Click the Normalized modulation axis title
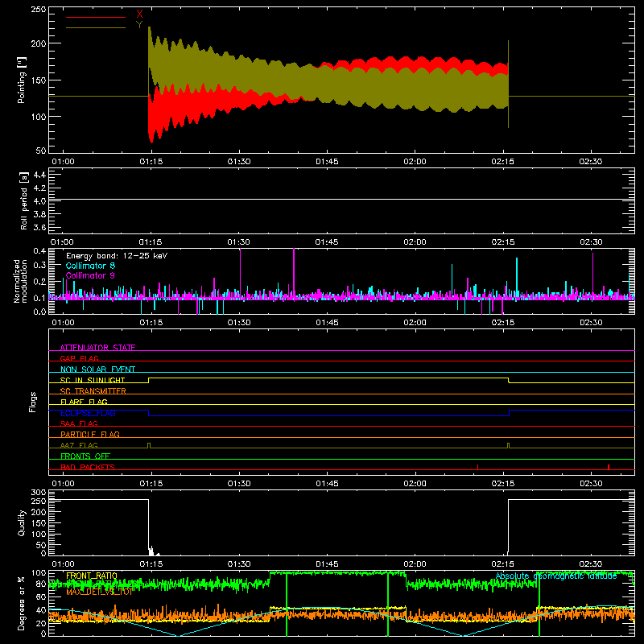 pos(20,281)
